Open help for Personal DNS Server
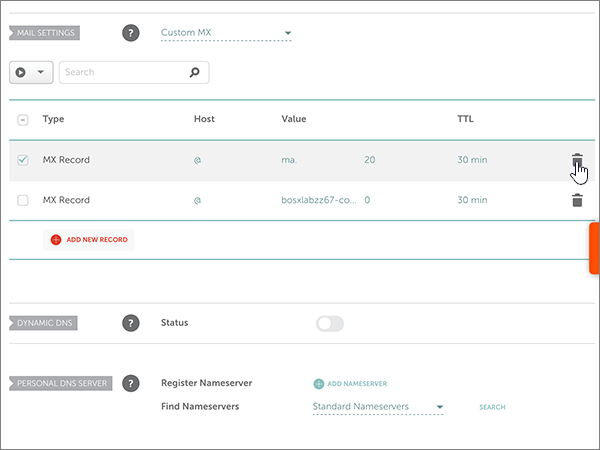600x450 pixels. [x=130, y=383]
